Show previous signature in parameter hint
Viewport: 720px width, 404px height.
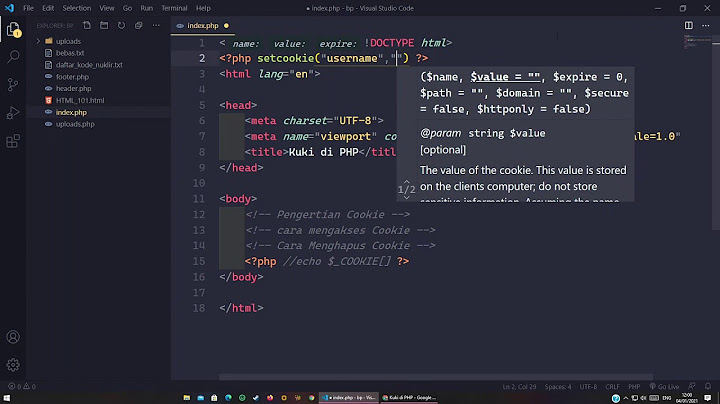pos(406,182)
